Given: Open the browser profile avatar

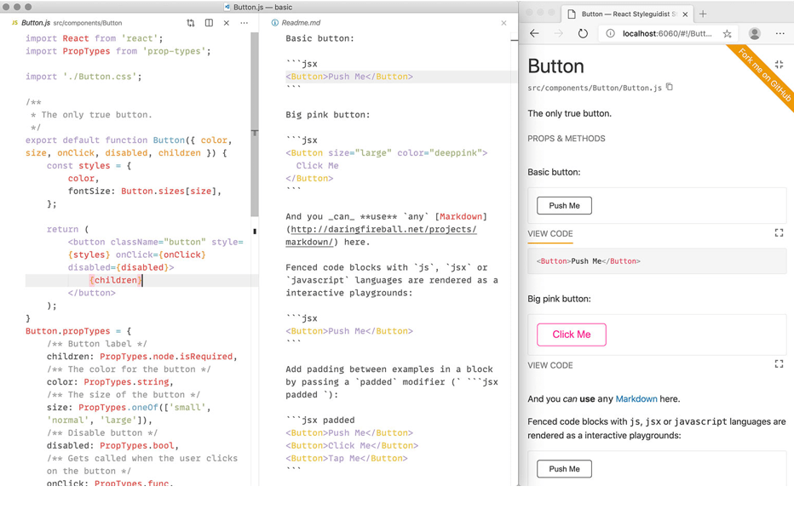Looking at the screenshot, I should pyautogui.click(x=755, y=33).
